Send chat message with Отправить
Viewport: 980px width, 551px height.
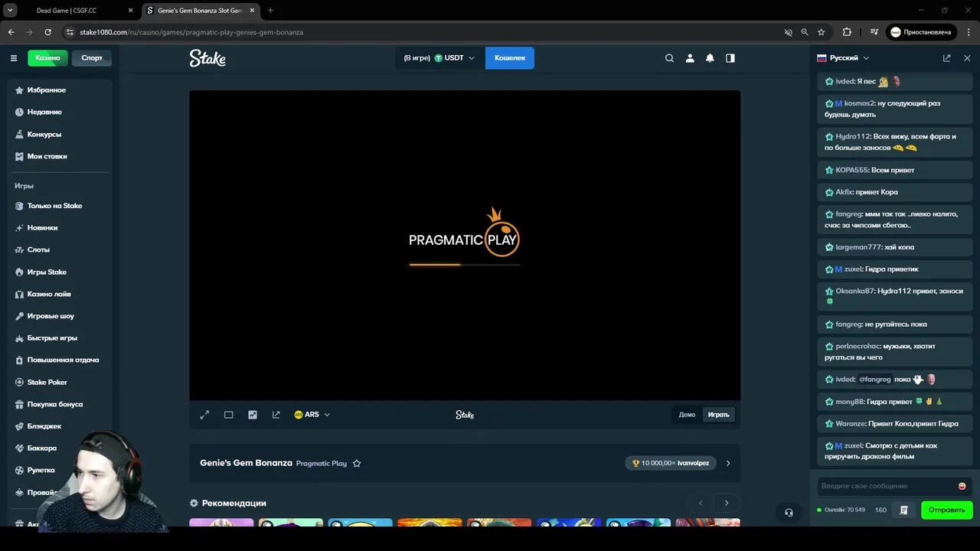click(x=947, y=510)
